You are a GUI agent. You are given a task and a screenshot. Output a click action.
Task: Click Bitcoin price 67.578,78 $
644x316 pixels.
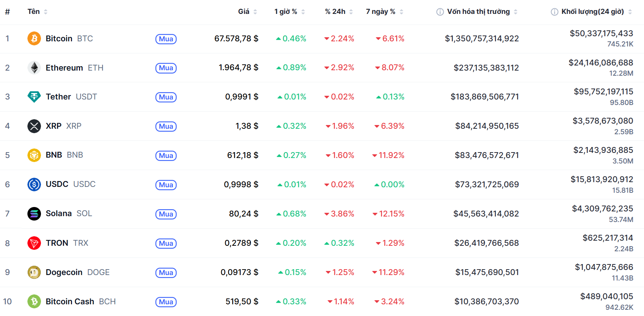click(x=236, y=38)
